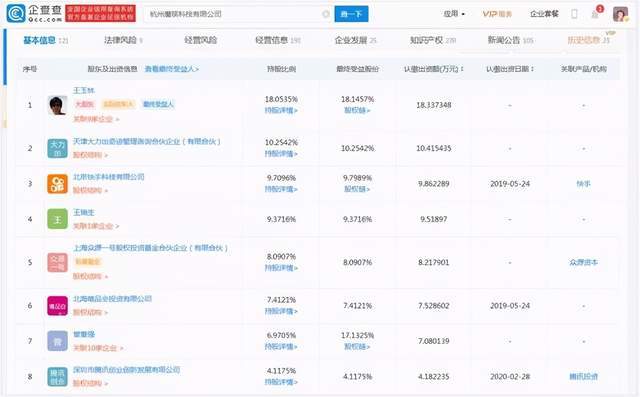
Task: Expand 股权结构 for row 3 Kuaishou company
Action: click(90, 191)
